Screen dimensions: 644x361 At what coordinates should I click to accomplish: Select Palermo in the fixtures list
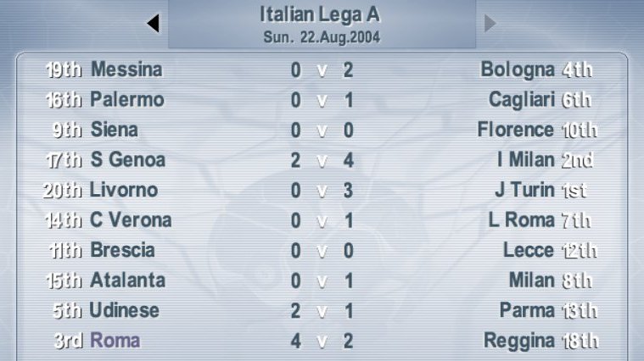pyautogui.click(x=126, y=100)
